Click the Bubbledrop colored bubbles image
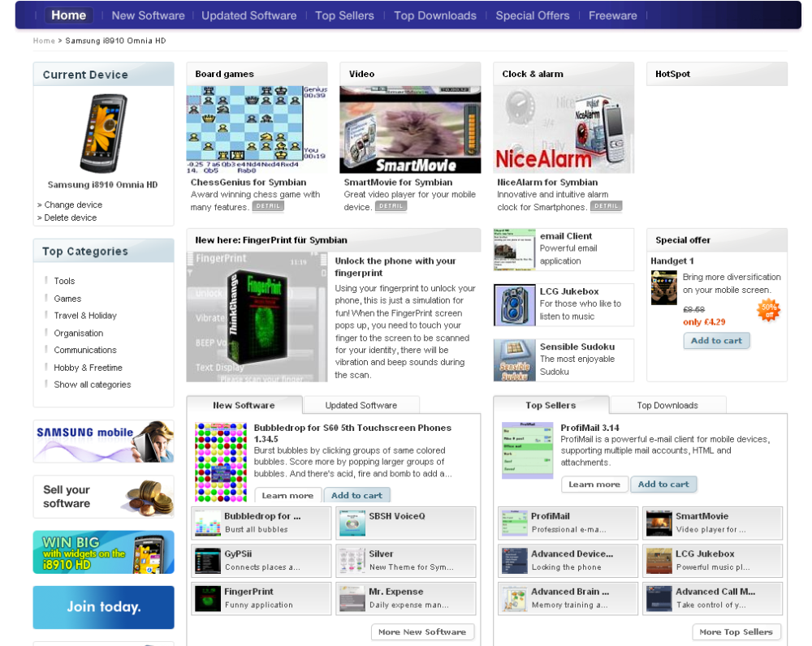 pos(221,463)
